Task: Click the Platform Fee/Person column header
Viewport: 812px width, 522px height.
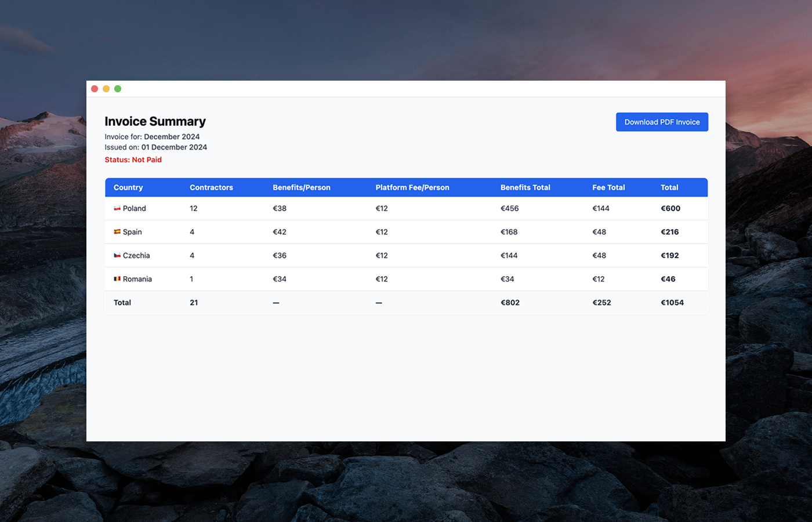Action: point(412,187)
